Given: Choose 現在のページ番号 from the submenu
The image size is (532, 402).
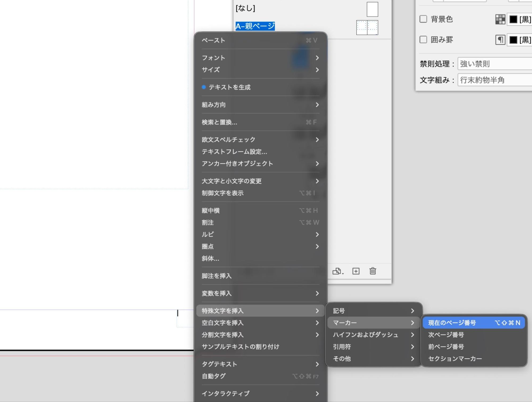Looking at the screenshot, I should [474, 323].
